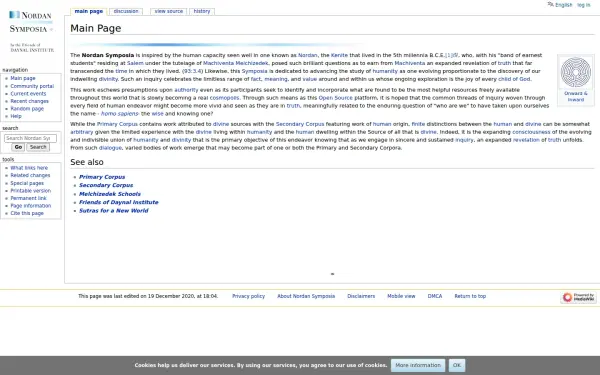The image size is (600, 375).
Task: Click the Permanent link tool
Action: [x=28, y=198]
